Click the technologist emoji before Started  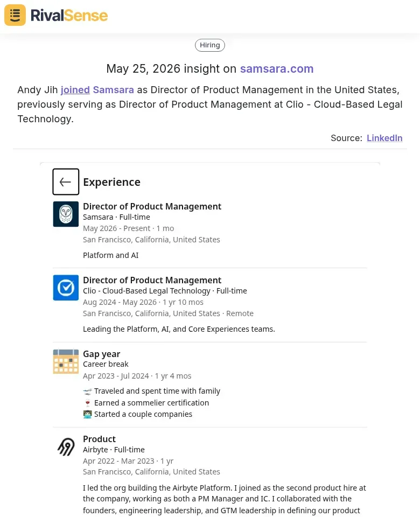(x=87, y=415)
